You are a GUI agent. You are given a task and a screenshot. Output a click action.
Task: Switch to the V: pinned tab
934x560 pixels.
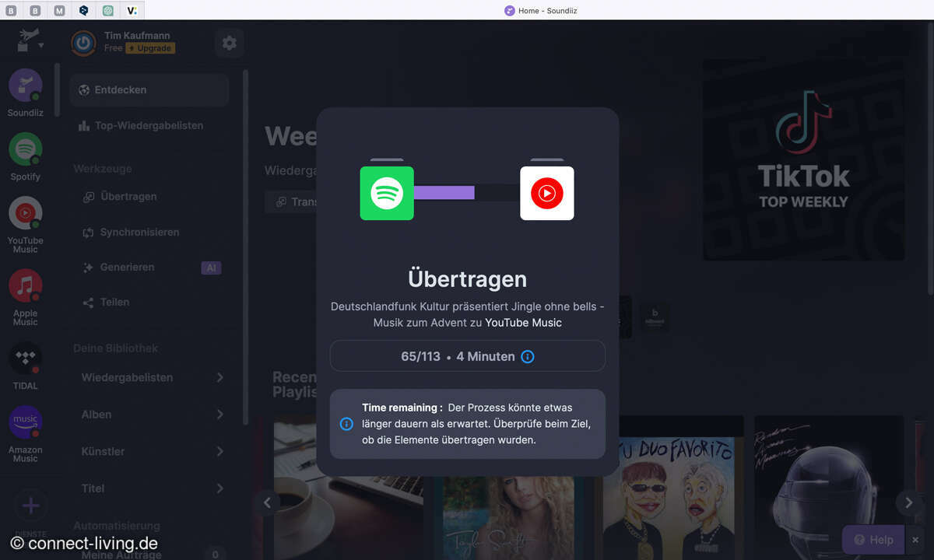click(132, 10)
